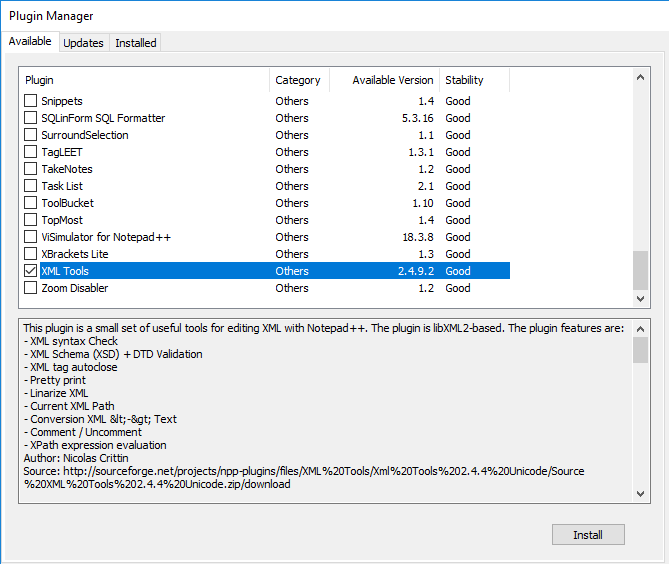
Task: Click the Comment / Uncomment line
Action: (x=83, y=432)
